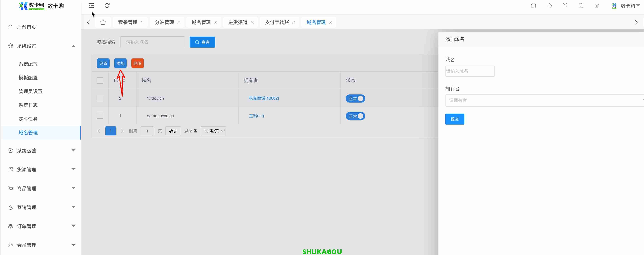The width and height of the screenshot is (644, 255).
Task: Click the tag icon in top toolbar
Action: [x=549, y=5]
